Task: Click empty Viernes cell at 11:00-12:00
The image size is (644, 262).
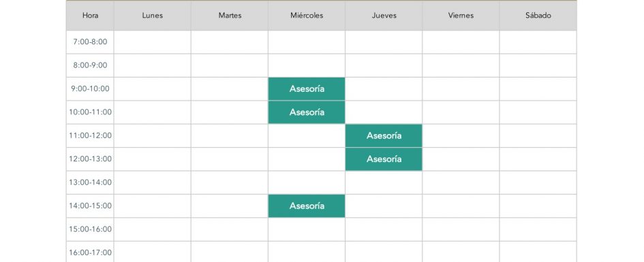Action: pos(461,135)
